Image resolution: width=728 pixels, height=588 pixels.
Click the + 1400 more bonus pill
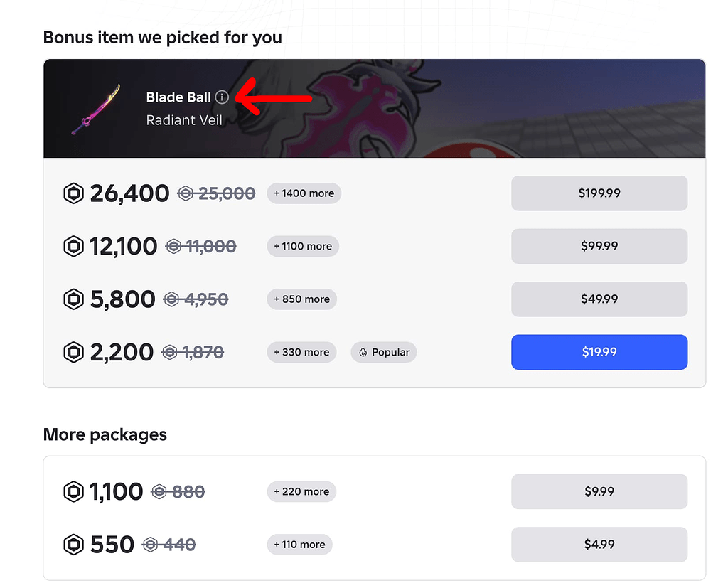point(304,193)
